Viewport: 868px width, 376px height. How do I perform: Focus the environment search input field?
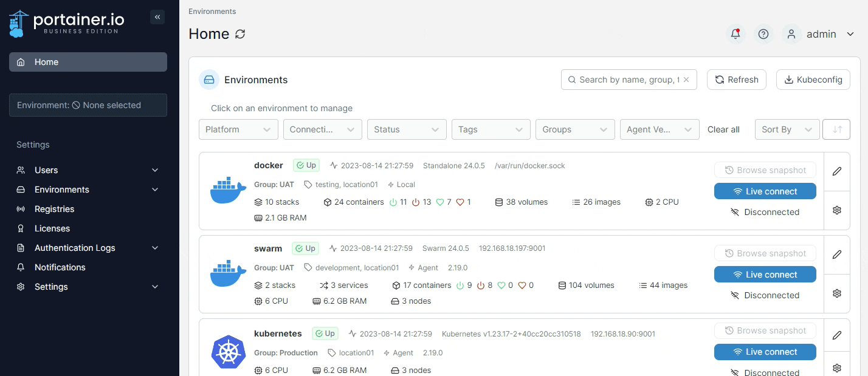626,80
